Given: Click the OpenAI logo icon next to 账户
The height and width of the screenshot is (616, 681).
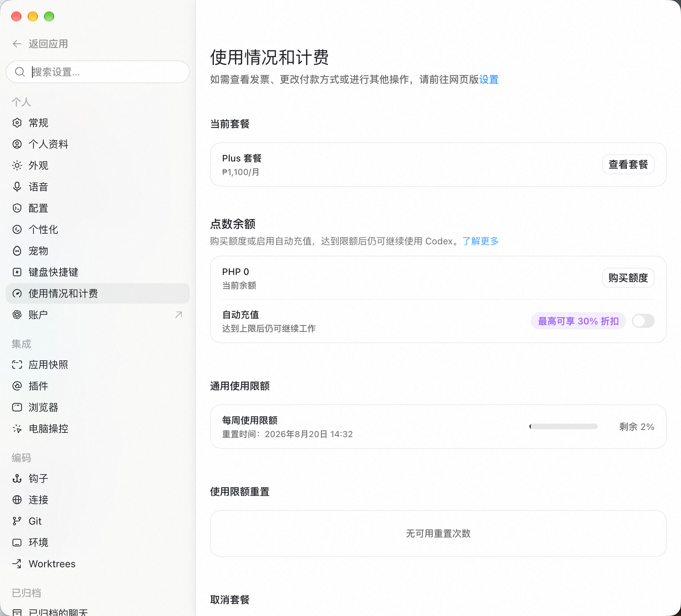Looking at the screenshot, I should coord(17,315).
